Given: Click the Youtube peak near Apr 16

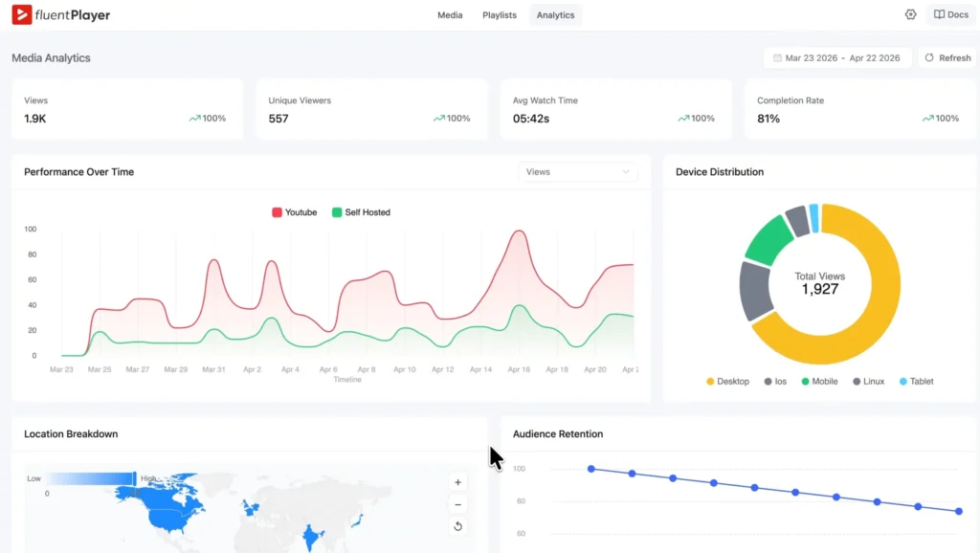Looking at the screenshot, I should (x=519, y=232).
